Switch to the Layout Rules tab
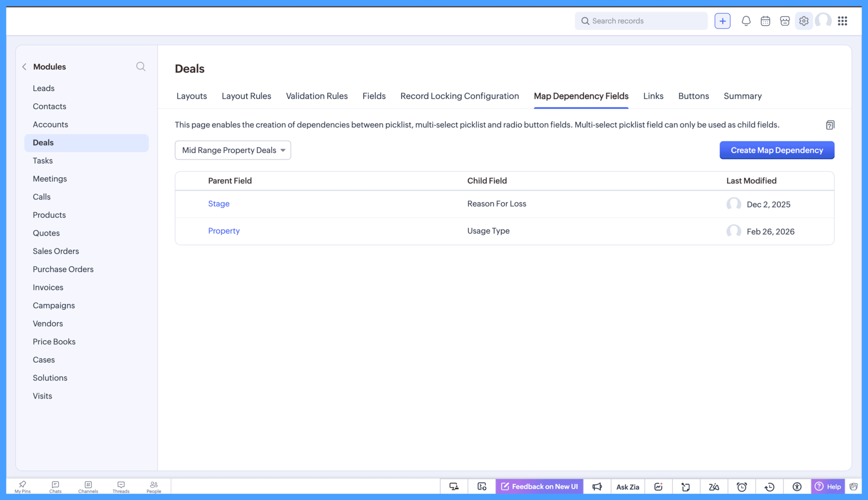The height and width of the screenshot is (500, 868). click(246, 96)
